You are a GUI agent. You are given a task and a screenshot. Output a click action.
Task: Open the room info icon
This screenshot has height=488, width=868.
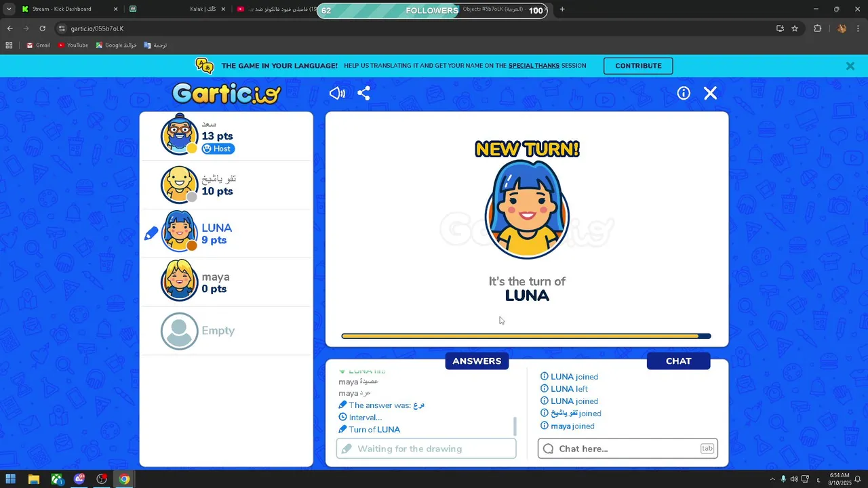click(684, 94)
